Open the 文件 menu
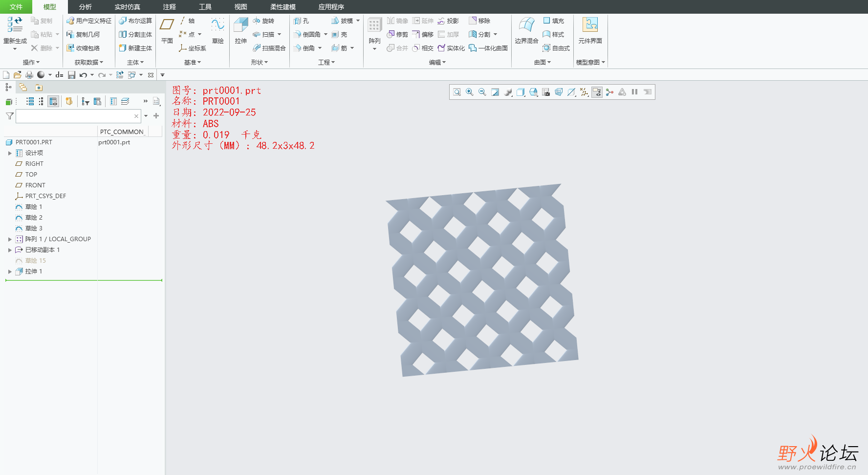Screen dimensions: 868x475 (x=16, y=7)
